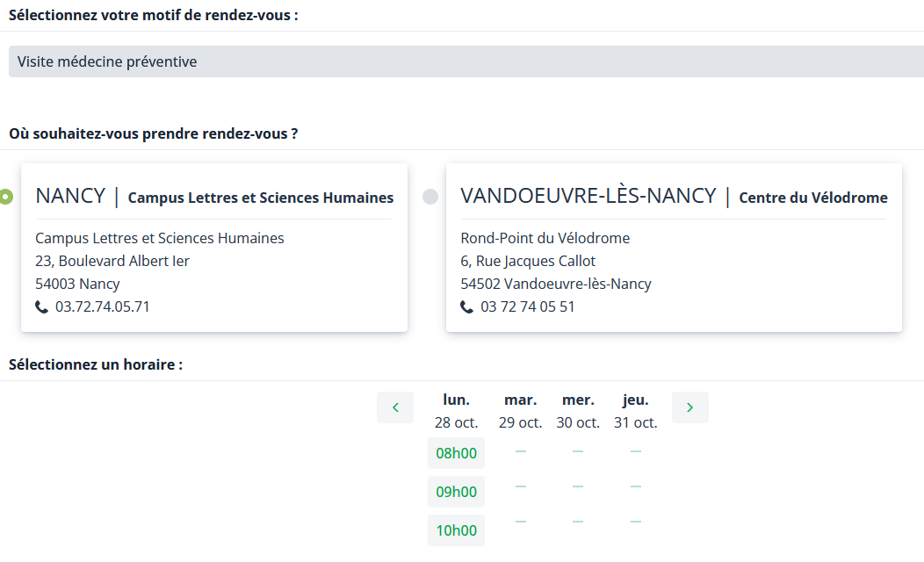Call Nancy campus number 03.72.74.05.71
The height and width of the screenshot is (562, 924).
tap(103, 307)
